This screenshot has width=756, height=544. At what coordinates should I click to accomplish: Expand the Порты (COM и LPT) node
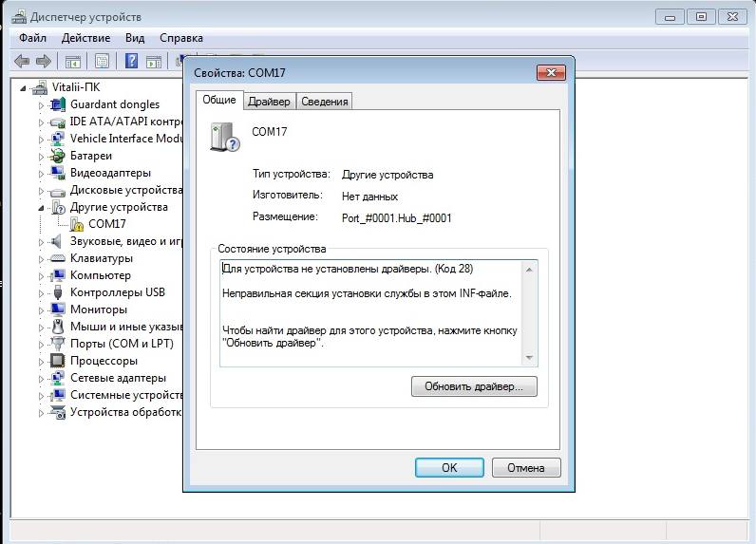(42, 344)
